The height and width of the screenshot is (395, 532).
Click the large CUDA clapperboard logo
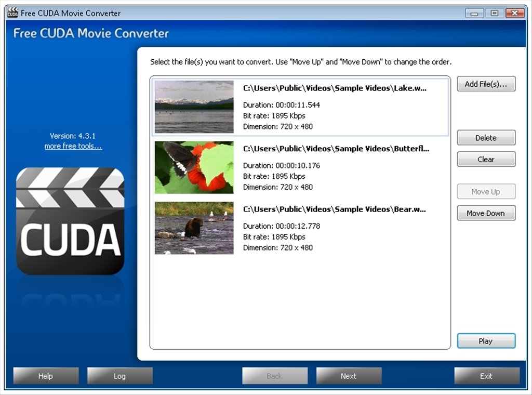point(70,221)
